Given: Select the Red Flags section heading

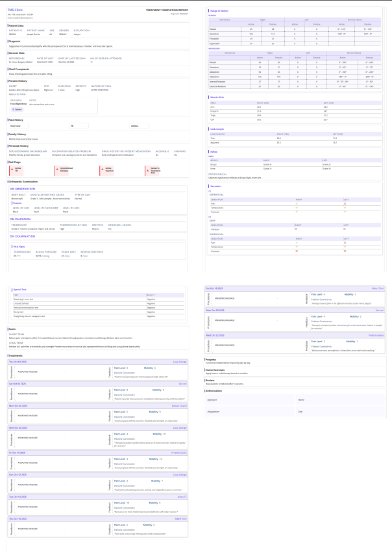Looking at the screenshot, I should tap(14, 162).
